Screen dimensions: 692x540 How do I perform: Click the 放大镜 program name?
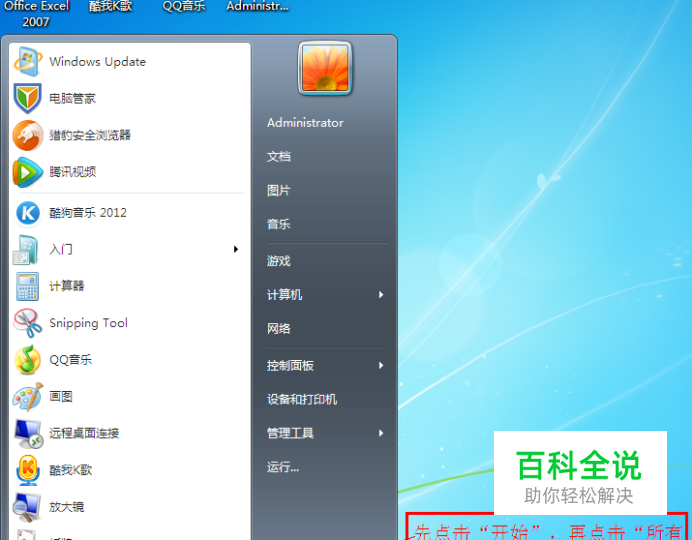click(67, 506)
